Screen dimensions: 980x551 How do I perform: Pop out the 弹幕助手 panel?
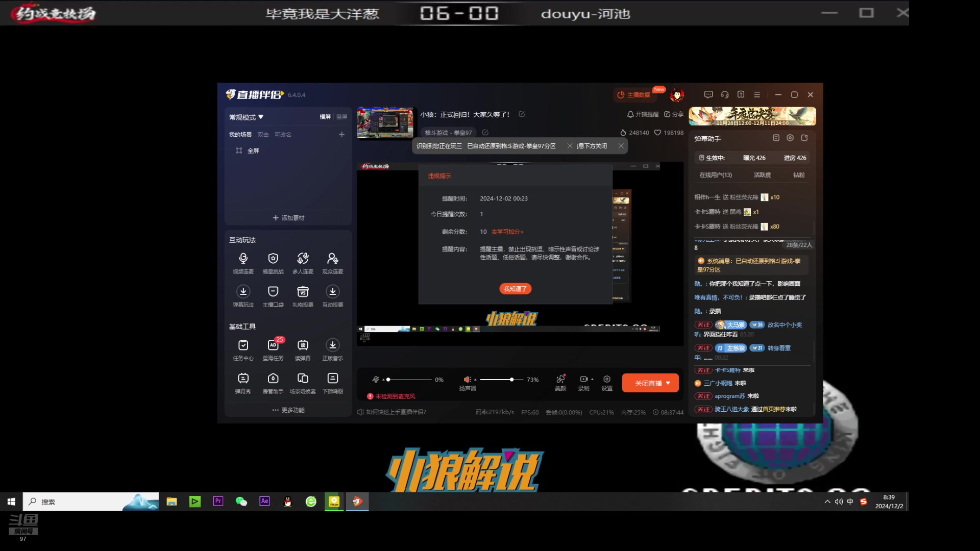pos(804,138)
